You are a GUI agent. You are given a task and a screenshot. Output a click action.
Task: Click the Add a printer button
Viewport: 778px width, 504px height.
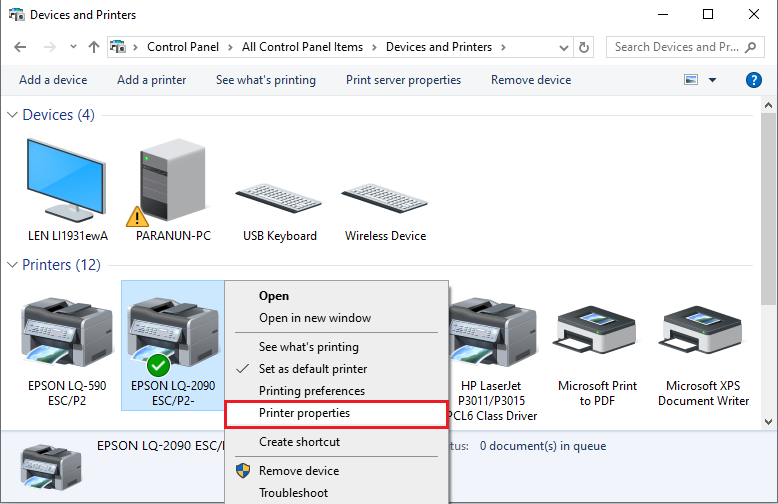[x=151, y=80]
